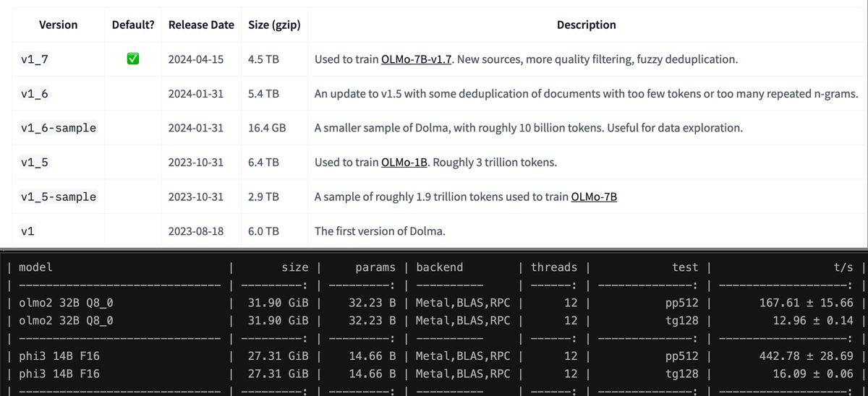Click the 2024-04-15 release date cell
The width and height of the screenshot is (868, 396).
point(195,59)
